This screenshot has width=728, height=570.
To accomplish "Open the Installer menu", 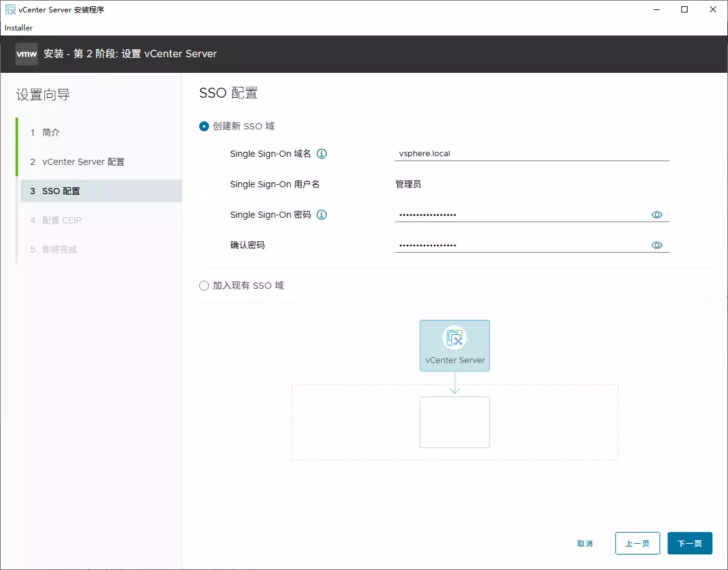I will click(x=19, y=28).
